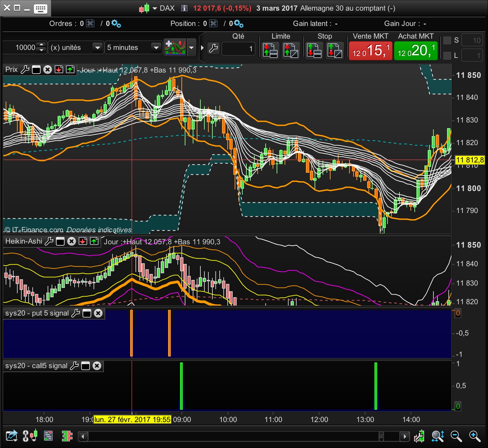Click the chart export arrow icon in bottom toolbar
The height and width of the screenshot is (448, 488).
click(12, 436)
